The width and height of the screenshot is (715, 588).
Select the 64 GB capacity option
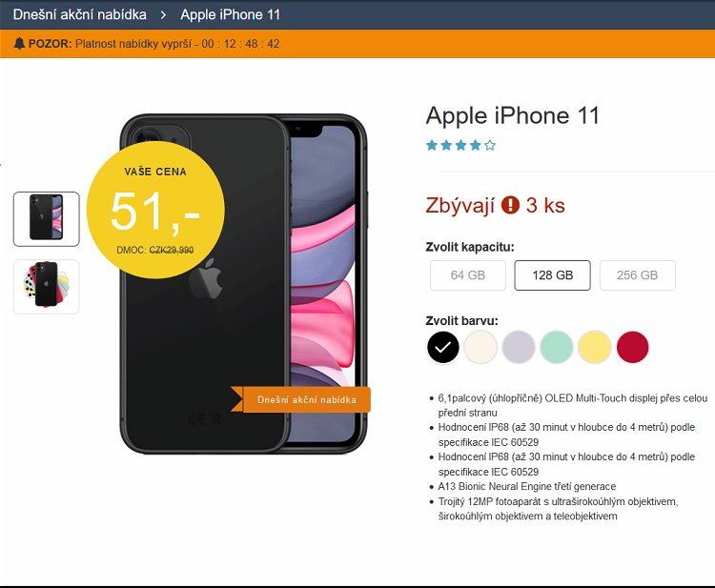coord(468,275)
